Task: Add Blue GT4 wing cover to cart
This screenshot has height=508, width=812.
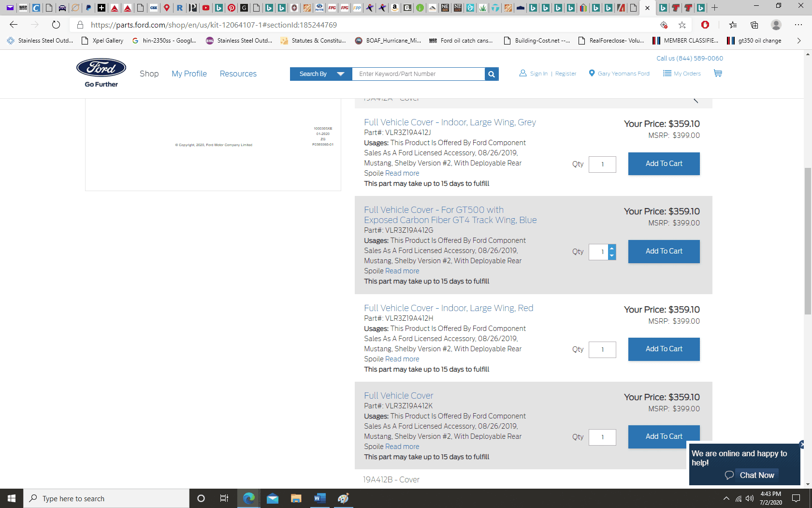Action: (664, 251)
